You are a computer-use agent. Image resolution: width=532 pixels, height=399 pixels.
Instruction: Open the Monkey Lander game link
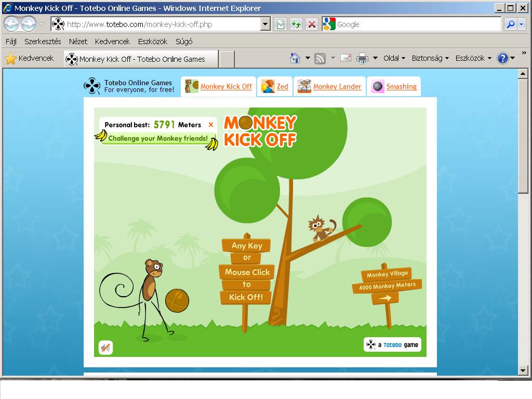coord(337,87)
